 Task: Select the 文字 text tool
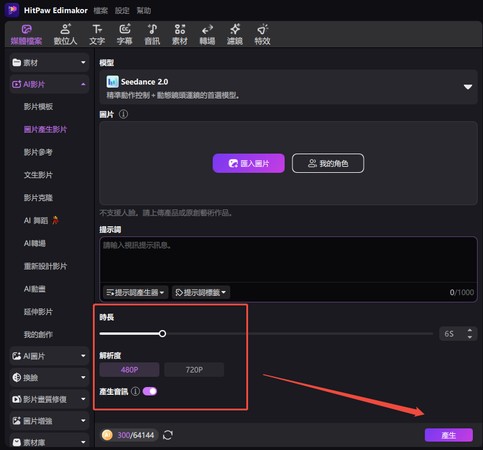click(x=97, y=34)
